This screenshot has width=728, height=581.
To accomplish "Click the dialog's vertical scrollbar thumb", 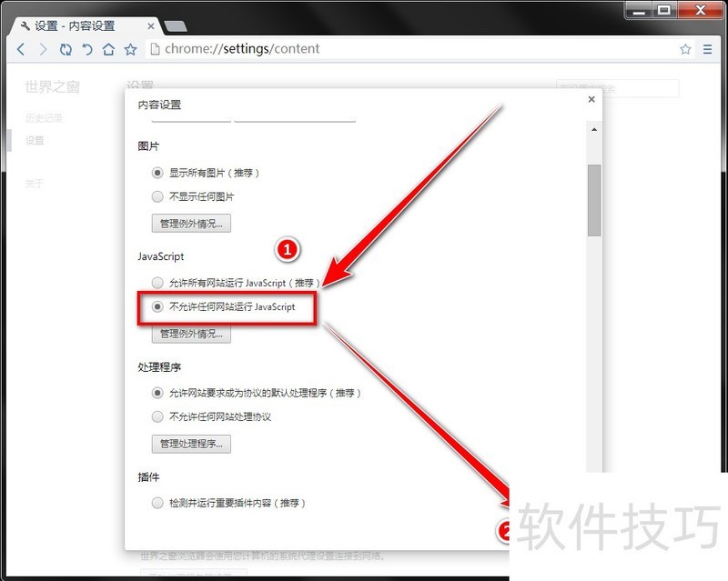I will pyautogui.click(x=594, y=200).
